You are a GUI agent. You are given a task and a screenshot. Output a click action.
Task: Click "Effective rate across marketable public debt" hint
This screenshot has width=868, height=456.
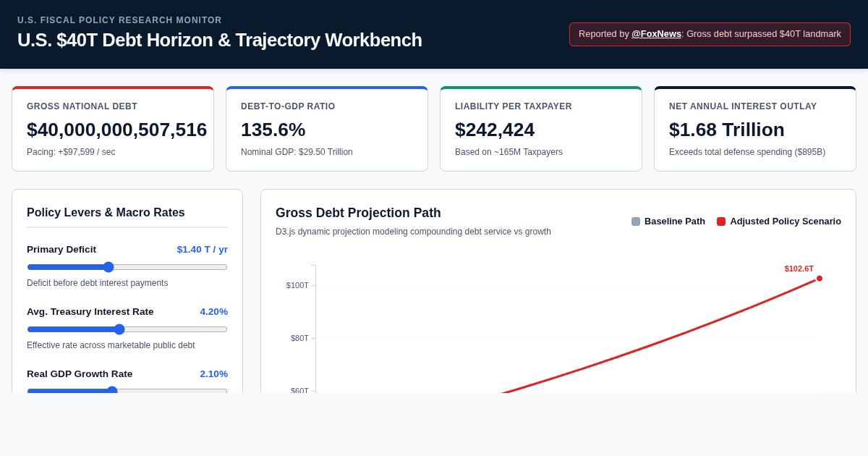pyautogui.click(x=111, y=345)
